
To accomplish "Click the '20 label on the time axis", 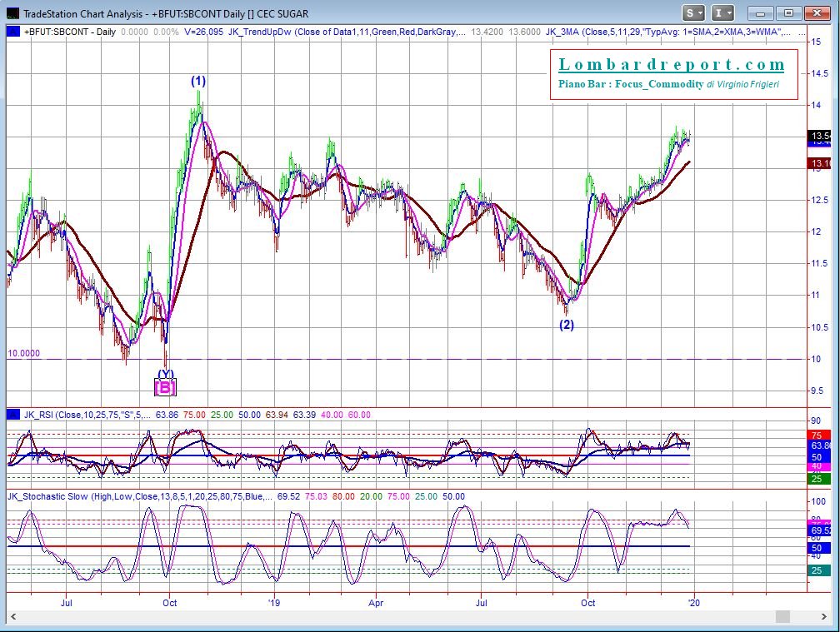I will [x=693, y=603].
